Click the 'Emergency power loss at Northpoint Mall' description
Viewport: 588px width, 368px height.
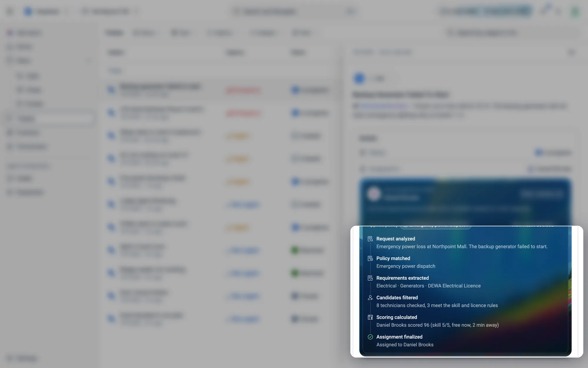(x=462, y=247)
